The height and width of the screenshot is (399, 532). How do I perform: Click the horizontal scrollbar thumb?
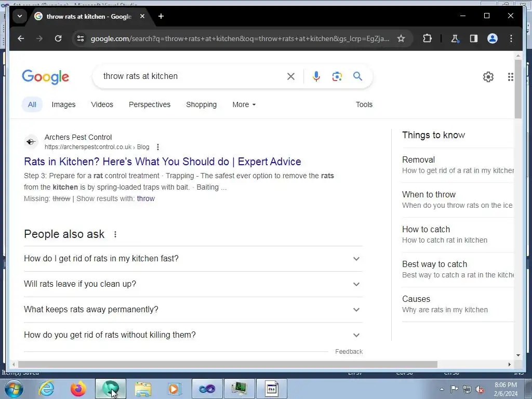click(x=228, y=364)
